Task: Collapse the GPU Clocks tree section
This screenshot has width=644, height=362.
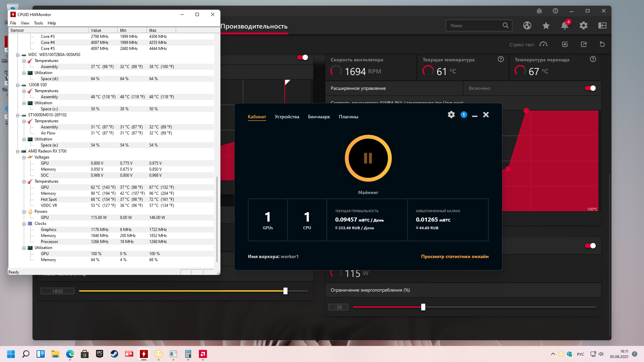Action: click(x=24, y=224)
